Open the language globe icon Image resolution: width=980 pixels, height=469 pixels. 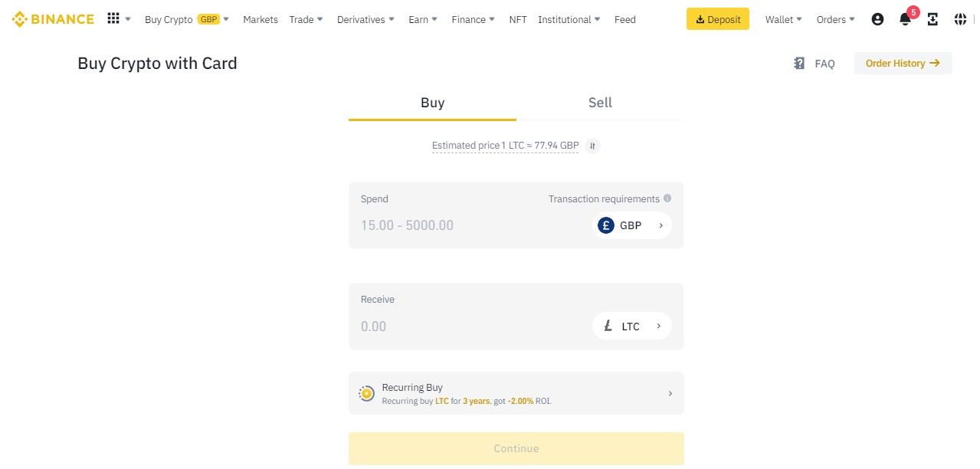pos(960,19)
